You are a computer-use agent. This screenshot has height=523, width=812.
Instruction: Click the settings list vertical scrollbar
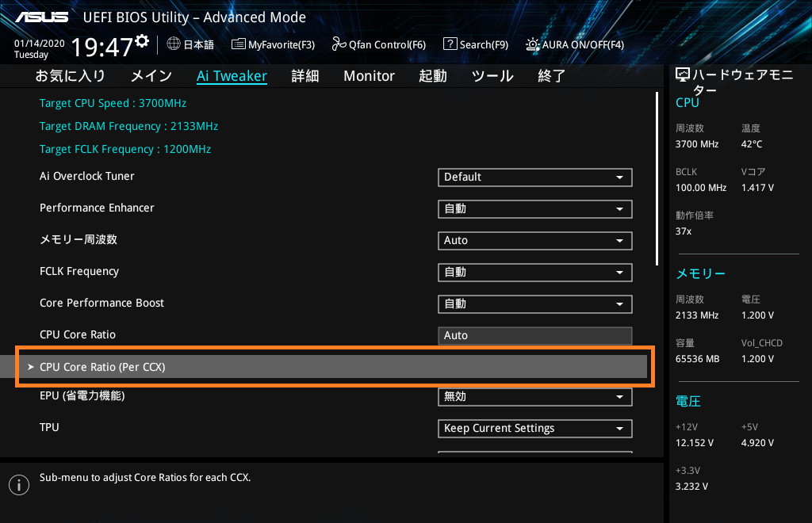pos(657,178)
